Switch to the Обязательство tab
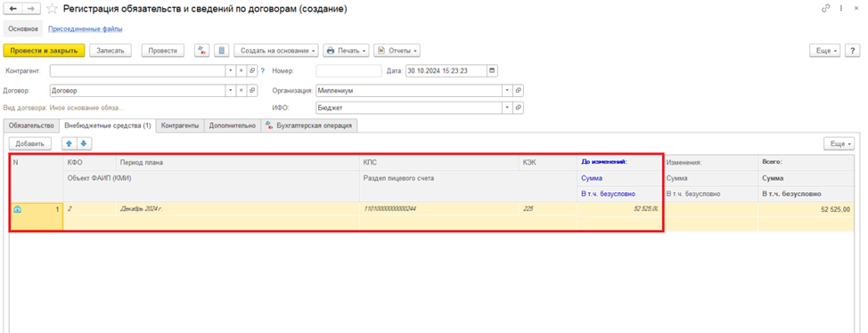Viewport: 868px width, 333px height. point(31,126)
